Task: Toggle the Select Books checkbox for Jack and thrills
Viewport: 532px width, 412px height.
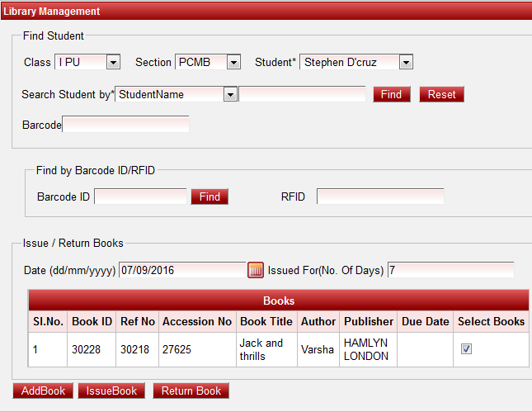Action: pos(466,349)
